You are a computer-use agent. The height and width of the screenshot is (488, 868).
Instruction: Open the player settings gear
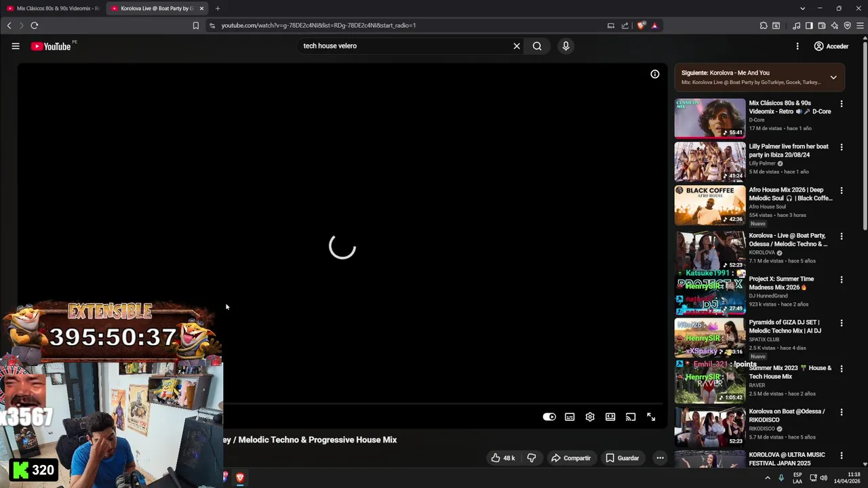pyautogui.click(x=590, y=417)
